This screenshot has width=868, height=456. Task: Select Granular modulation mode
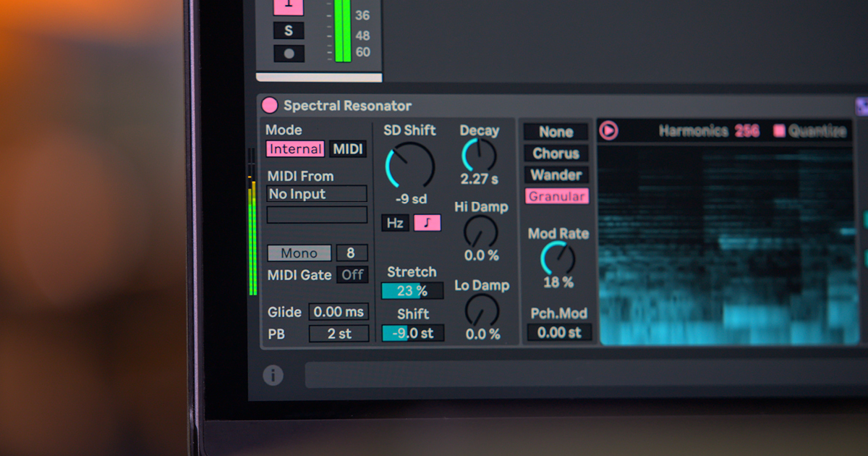coord(557,196)
